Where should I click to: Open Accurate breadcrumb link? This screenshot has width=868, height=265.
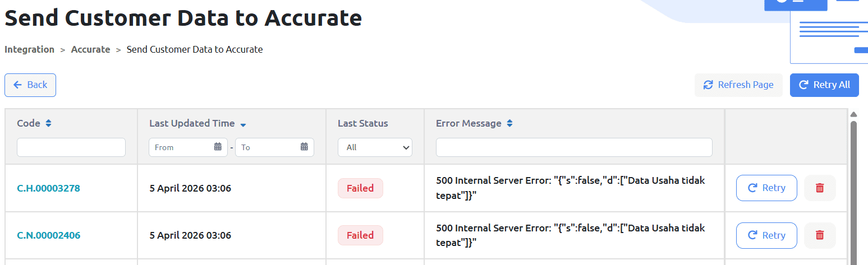tap(90, 49)
